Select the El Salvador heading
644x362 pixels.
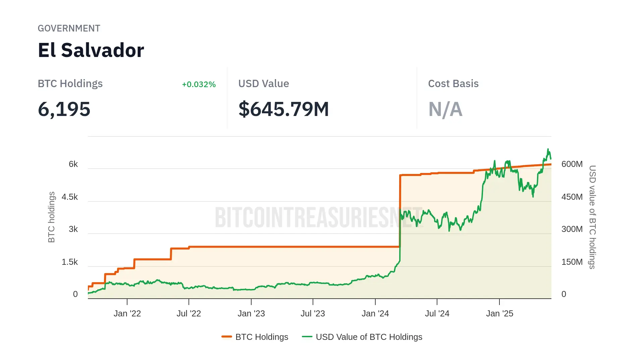pyautogui.click(x=91, y=50)
